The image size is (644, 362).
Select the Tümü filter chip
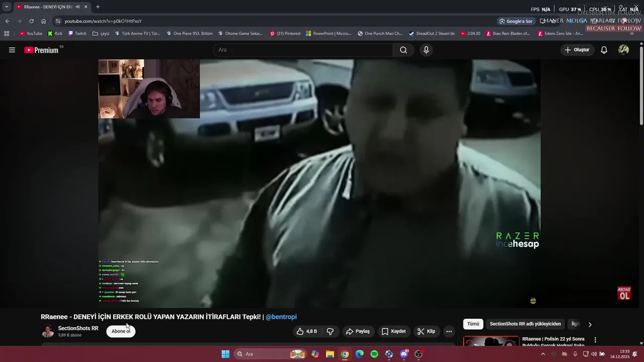tap(473, 324)
